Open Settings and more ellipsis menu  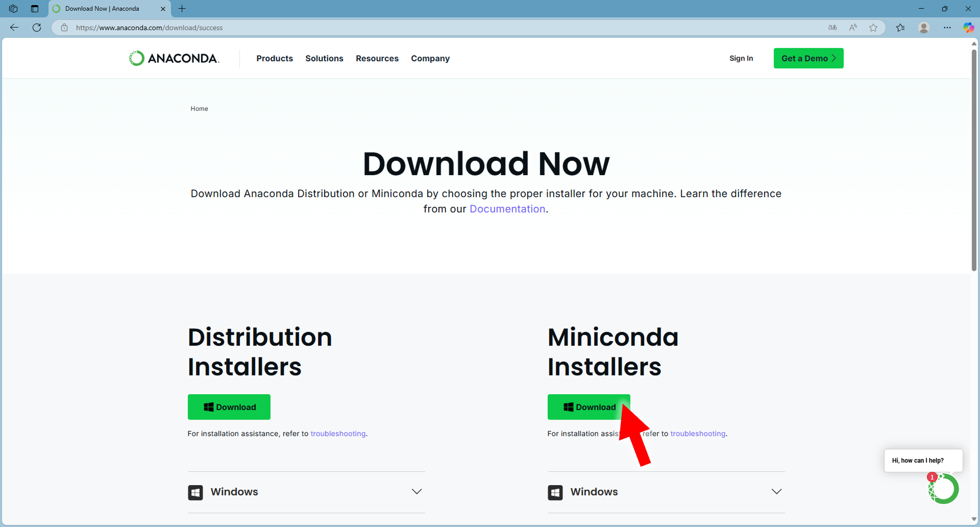[x=947, y=28]
